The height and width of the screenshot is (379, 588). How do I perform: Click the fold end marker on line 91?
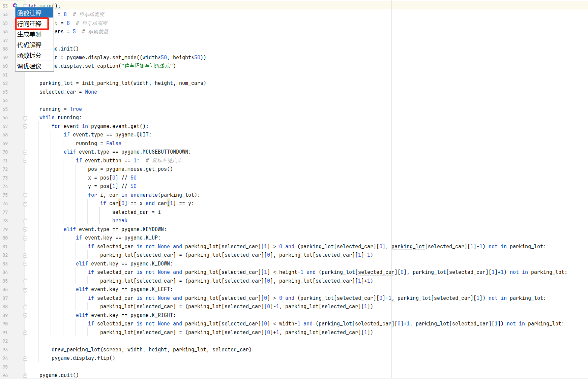pos(25,333)
